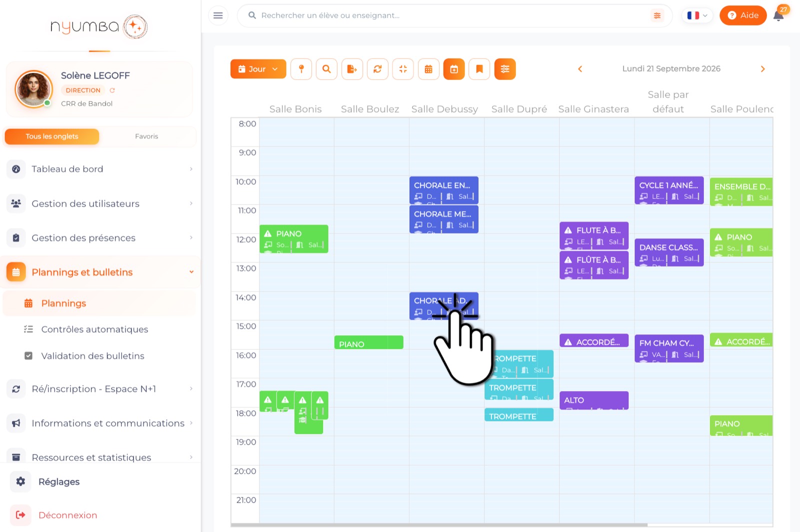Click the hamburger menu icon
Image resolution: width=800 pixels, height=532 pixels.
click(x=218, y=15)
